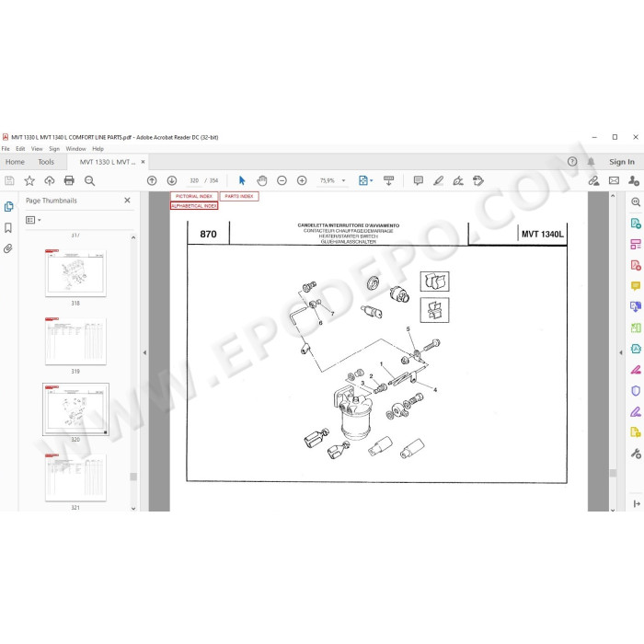Image resolution: width=644 pixels, height=644 pixels.
Task: Select MVT 1330 L document tab
Action: 108,162
